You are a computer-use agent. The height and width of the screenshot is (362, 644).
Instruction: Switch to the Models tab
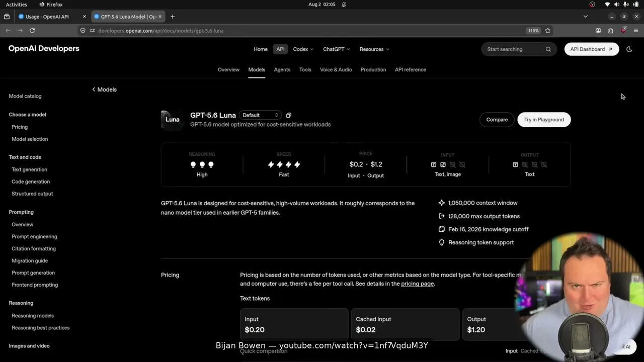(x=257, y=70)
